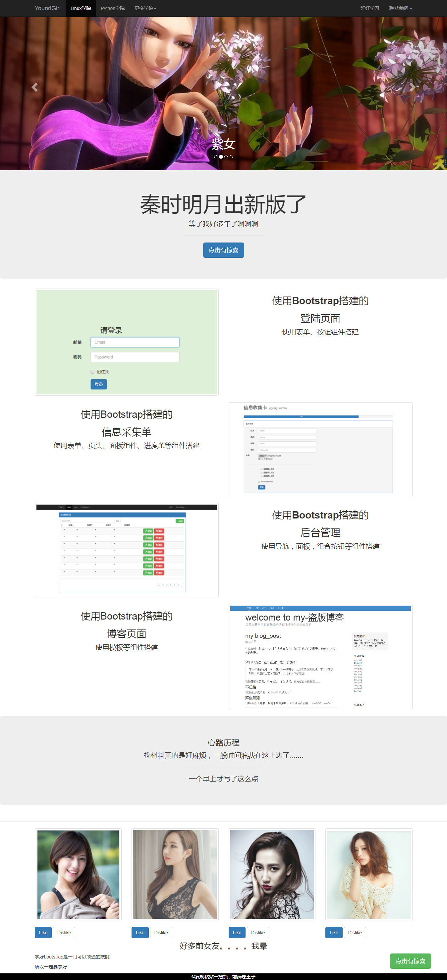Click the 心路历程 heading
447x980 pixels.
(223, 742)
